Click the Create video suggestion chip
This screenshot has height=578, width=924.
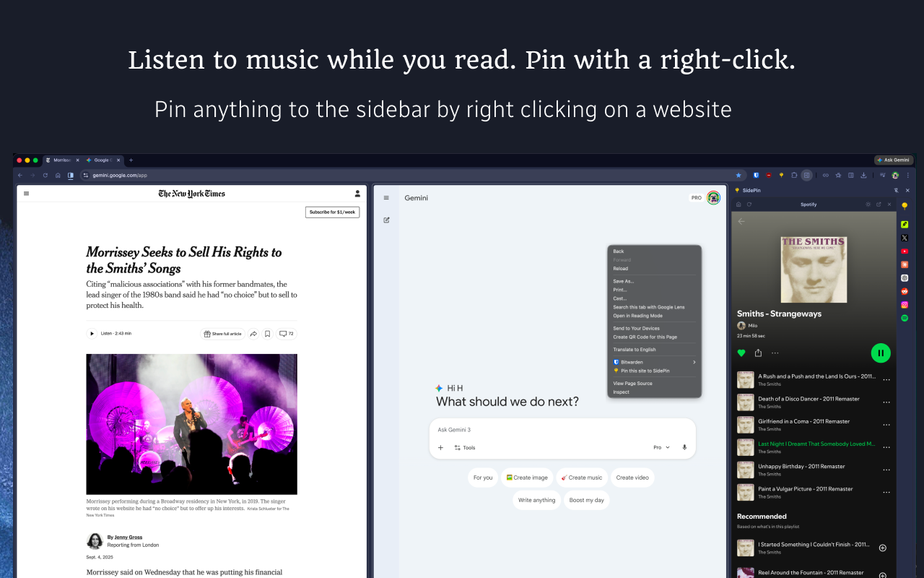pyautogui.click(x=632, y=478)
